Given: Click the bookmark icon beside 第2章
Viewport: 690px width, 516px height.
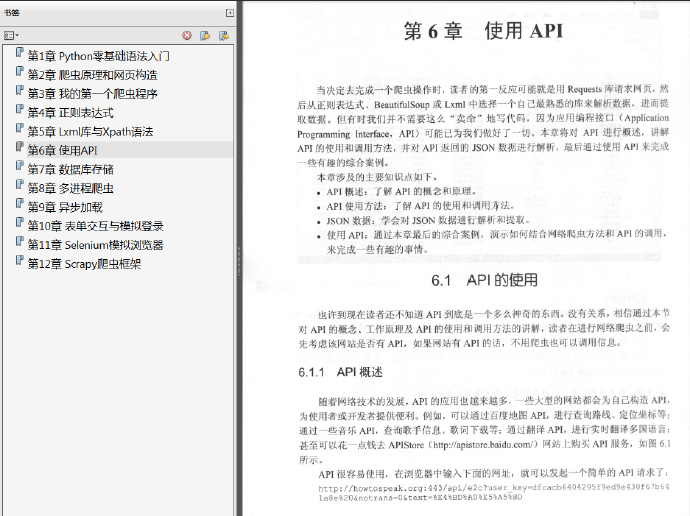Looking at the screenshot, I should pyautogui.click(x=19, y=71).
